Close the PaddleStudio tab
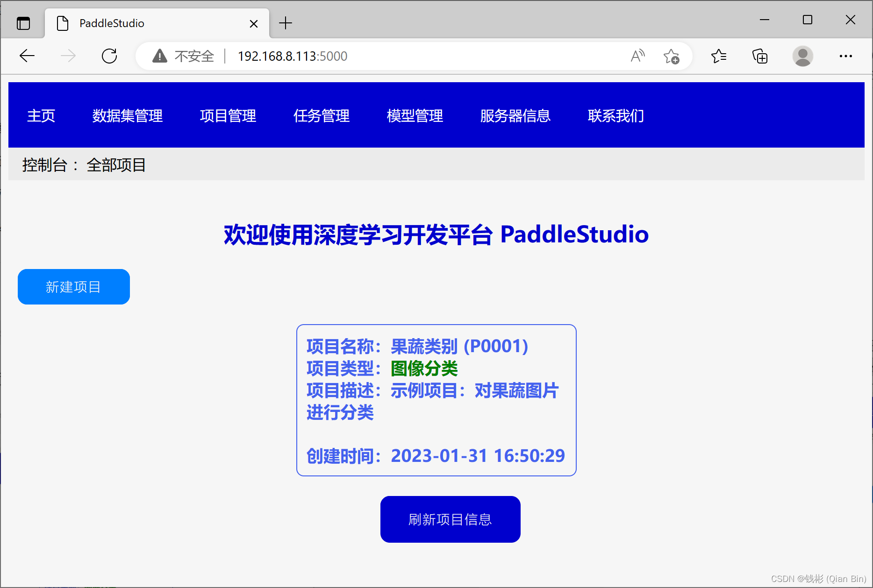 point(254,23)
